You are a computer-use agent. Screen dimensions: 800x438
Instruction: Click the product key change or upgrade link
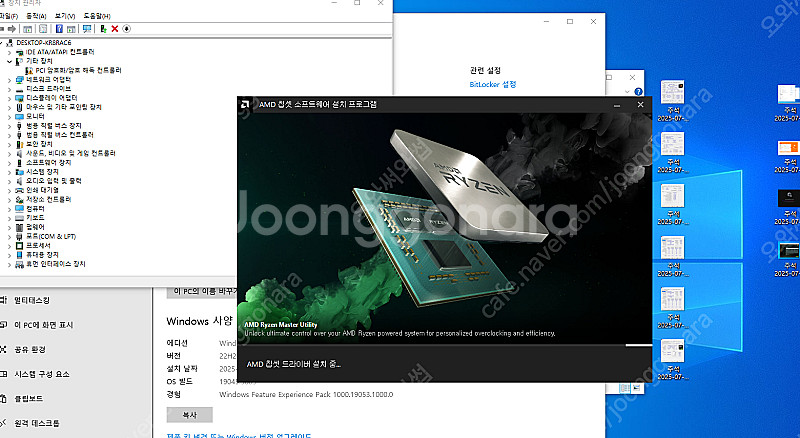(x=239, y=435)
